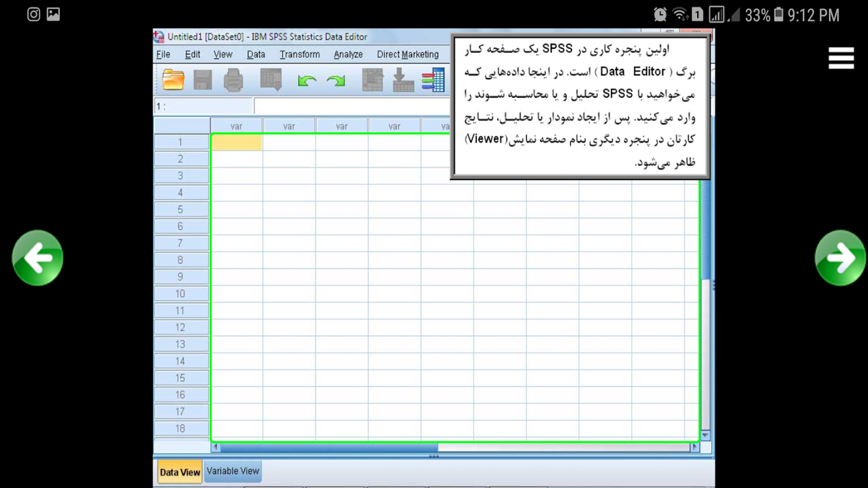The height and width of the screenshot is (488, 868).
Task: Select the highlighted yellow cell in row 1
Action: coord(237,142)
